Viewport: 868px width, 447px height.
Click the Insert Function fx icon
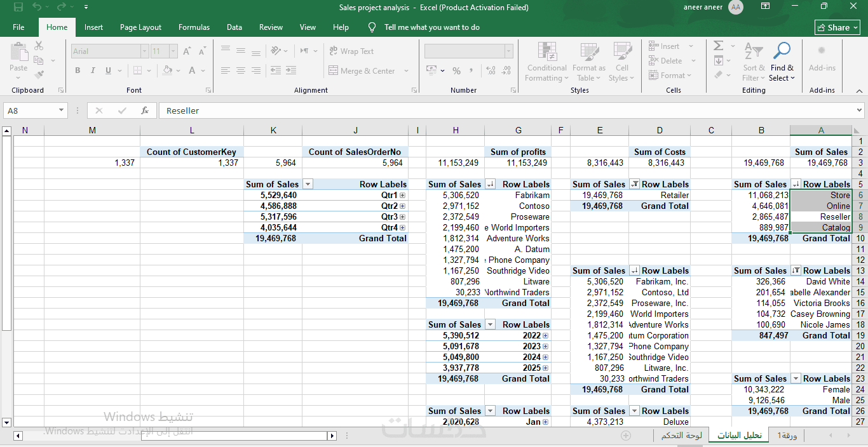coord(145,110)
